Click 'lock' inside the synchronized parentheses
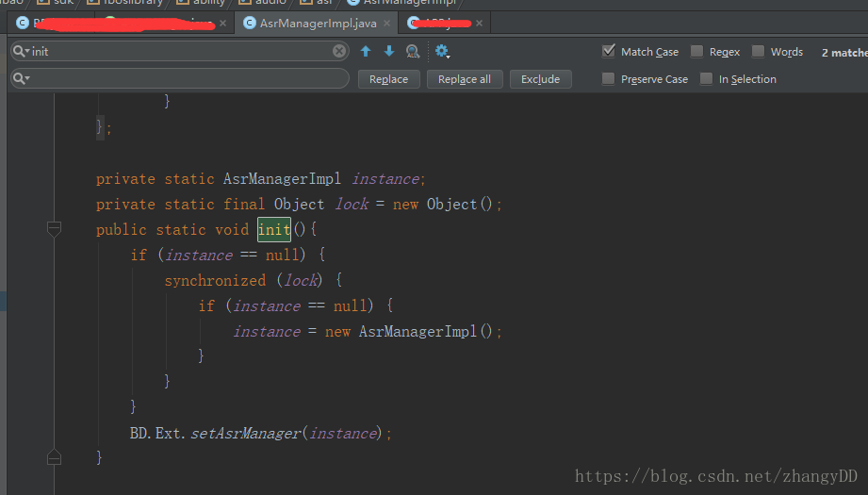 [300, 280]
